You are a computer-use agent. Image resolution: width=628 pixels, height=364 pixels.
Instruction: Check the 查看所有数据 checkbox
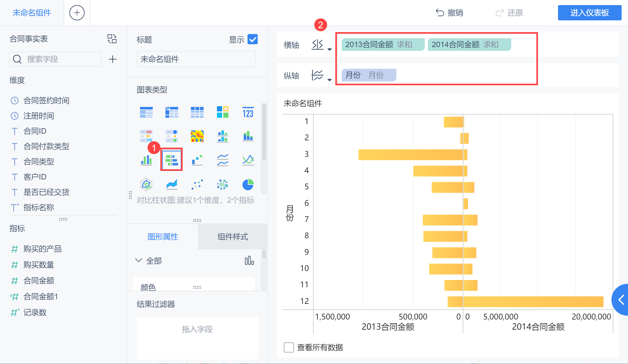pyautogui.click(x=289, y=347)
